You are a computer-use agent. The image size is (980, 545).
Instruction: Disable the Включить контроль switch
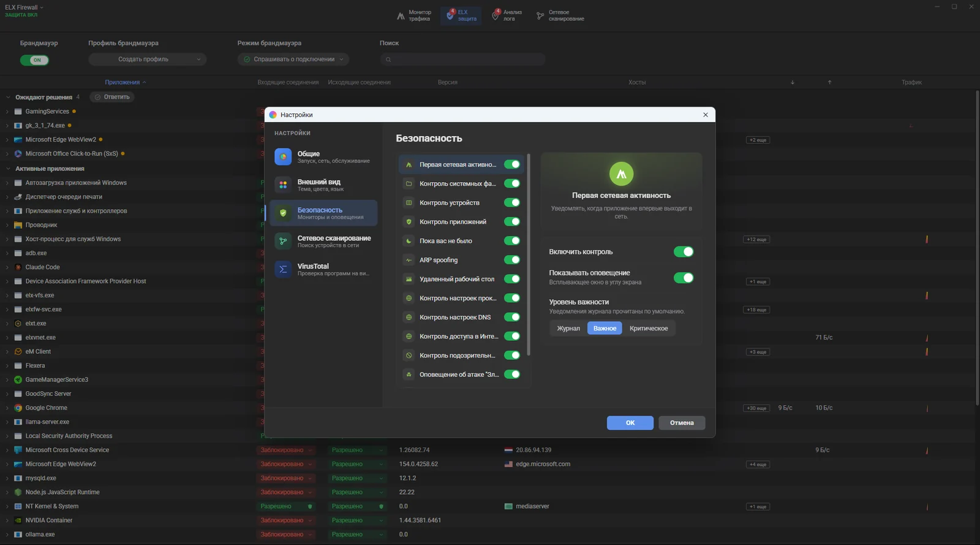pos(684,252)
